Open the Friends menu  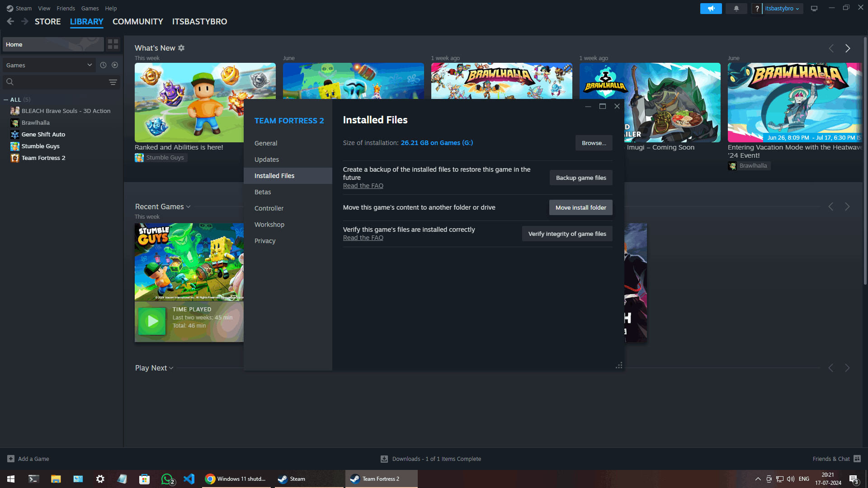66,8
